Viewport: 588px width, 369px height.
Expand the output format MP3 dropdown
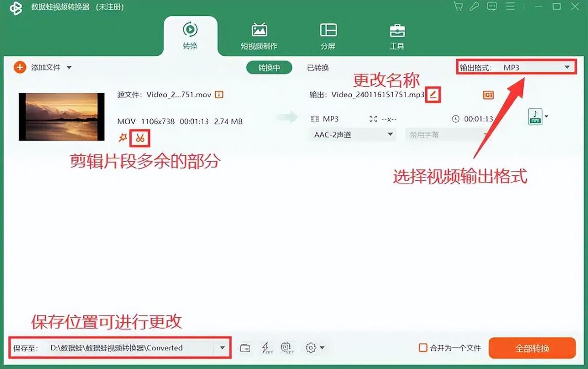pyautogui.click(x=516, y=67)
